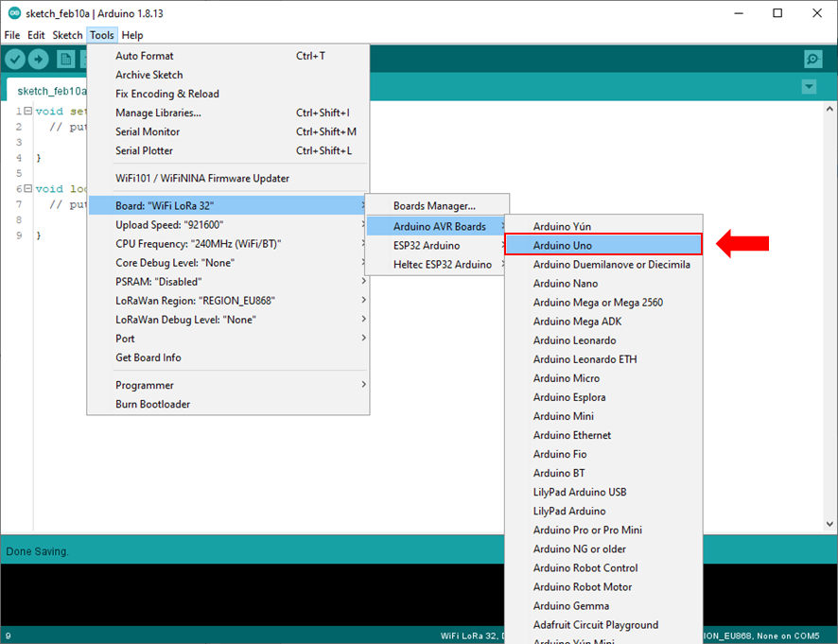Select Arduino Mega or Mega 2560

pos(603,303)
